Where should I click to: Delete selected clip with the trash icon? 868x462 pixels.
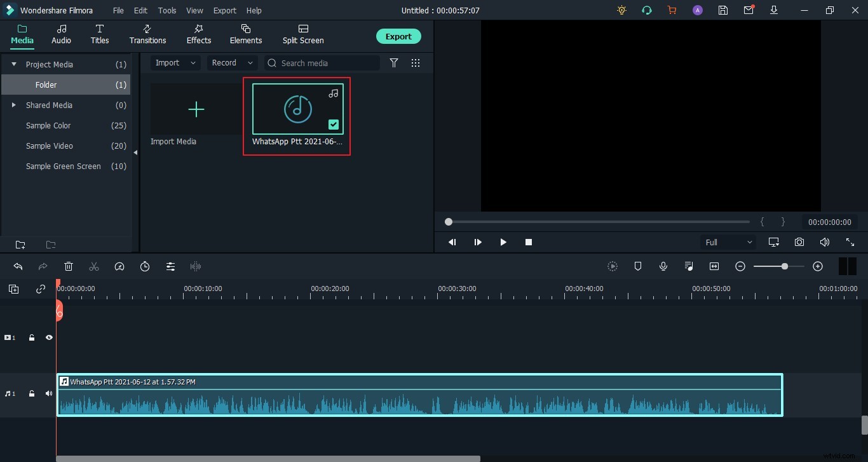click(x=69, y=266)
